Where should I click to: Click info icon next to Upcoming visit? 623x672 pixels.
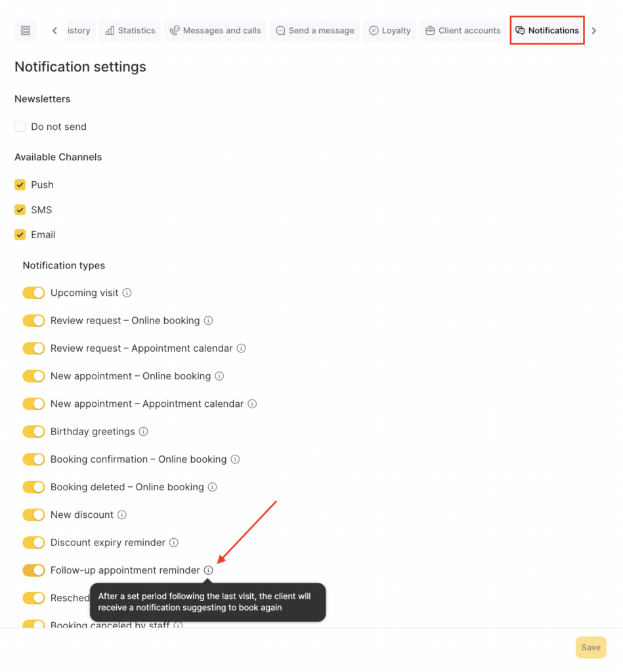127,293
